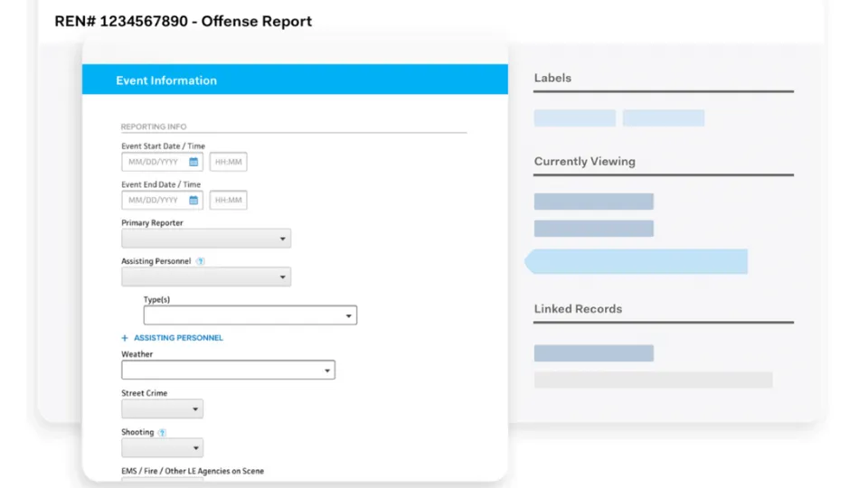The image size is (868, 488).
Task: Open the Street Crime dropdown
Action: pos(162,408)
